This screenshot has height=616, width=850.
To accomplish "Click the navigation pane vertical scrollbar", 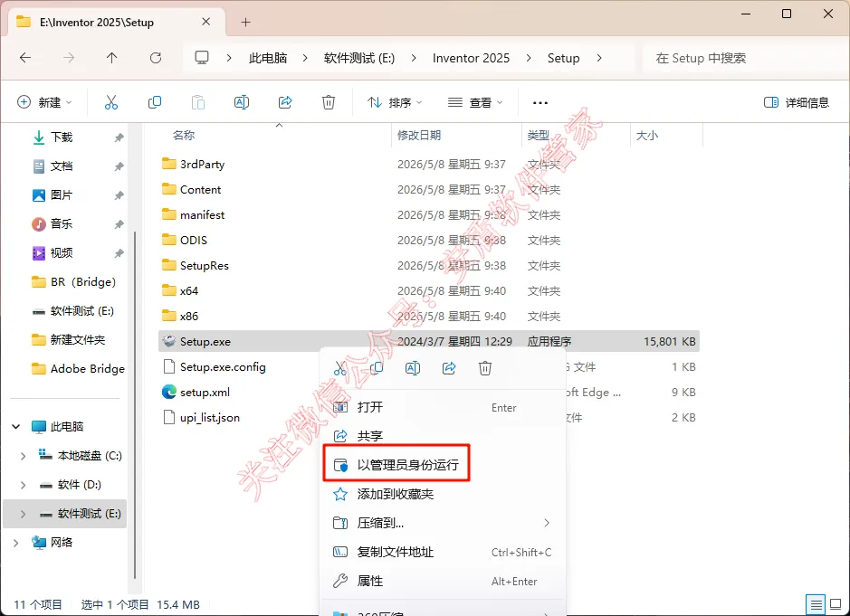I will click(135, 406).
